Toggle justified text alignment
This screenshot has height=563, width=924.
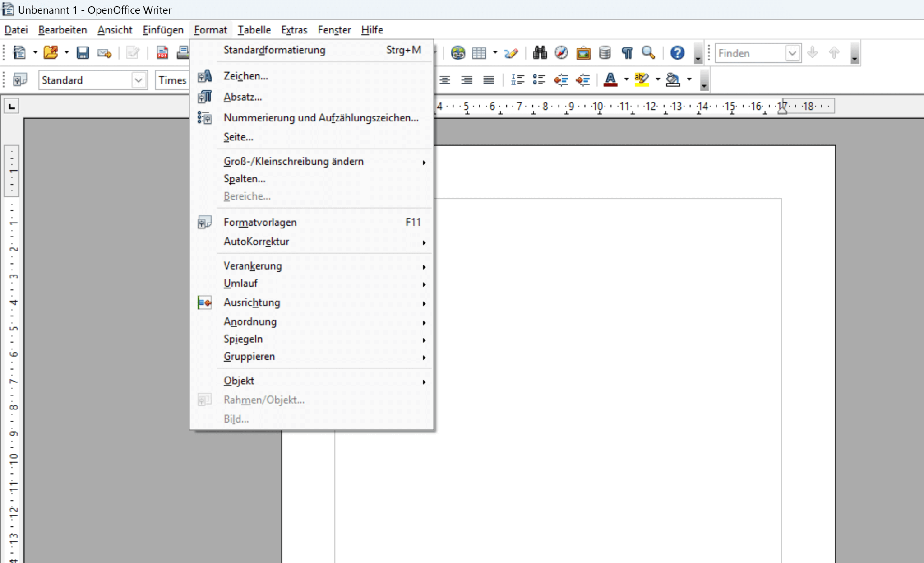pos(488,80)
